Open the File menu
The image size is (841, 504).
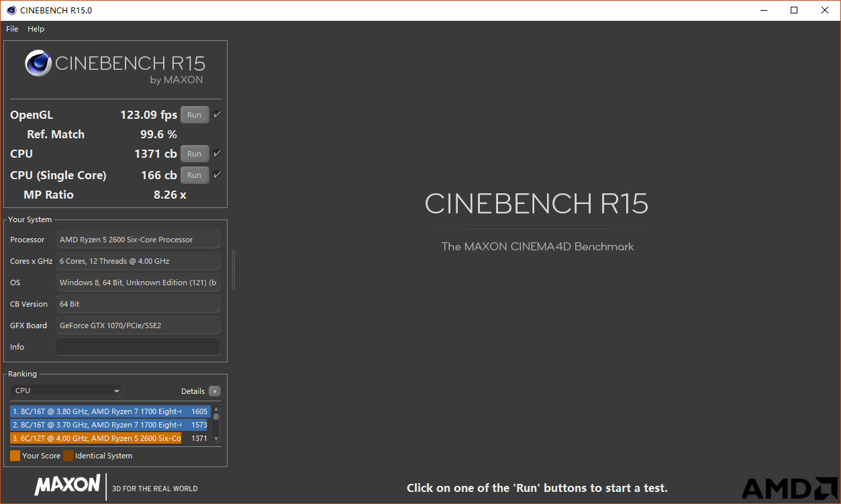point(12,29)
